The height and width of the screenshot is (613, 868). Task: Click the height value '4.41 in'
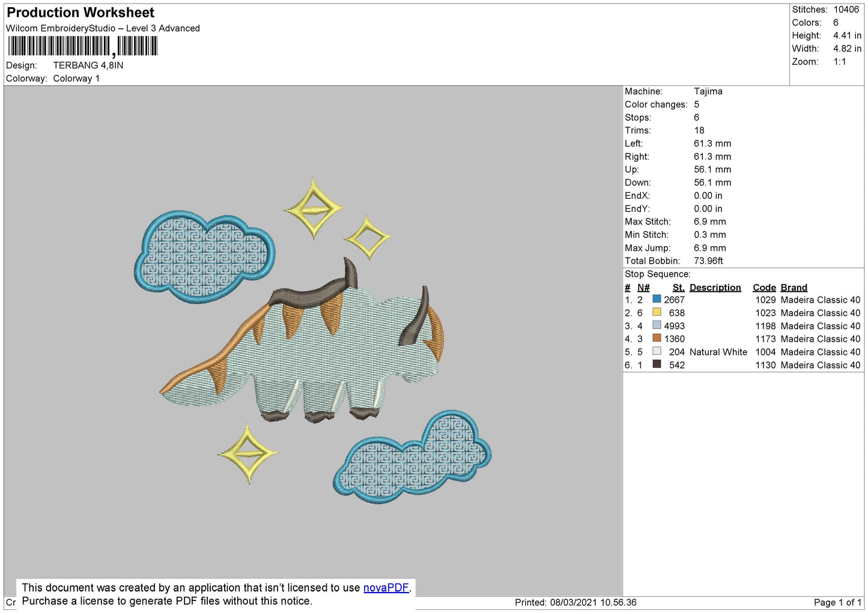(x=847, y=35)
